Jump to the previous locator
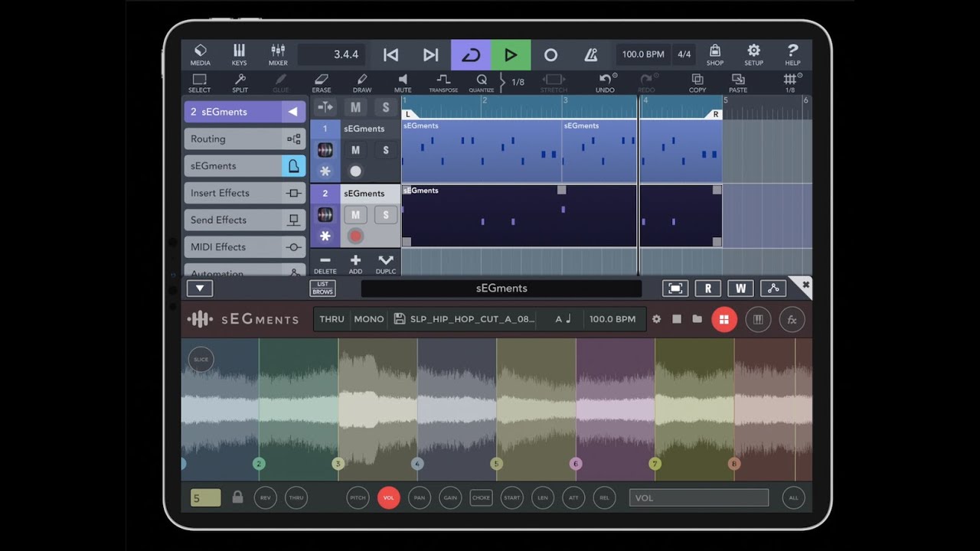Image resolution: width=980 pixels, height=551 pixels. point(390,54)
